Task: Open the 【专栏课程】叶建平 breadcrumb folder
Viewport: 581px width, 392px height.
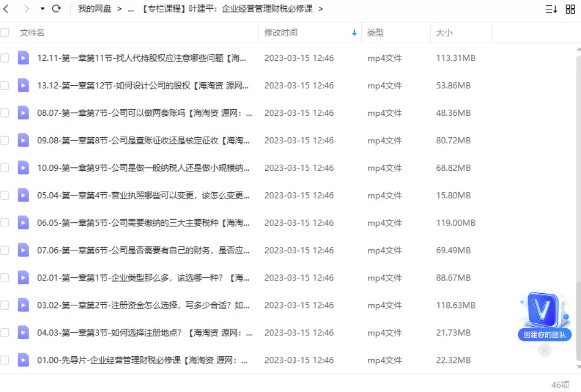Action: click(x=227, y=9)
